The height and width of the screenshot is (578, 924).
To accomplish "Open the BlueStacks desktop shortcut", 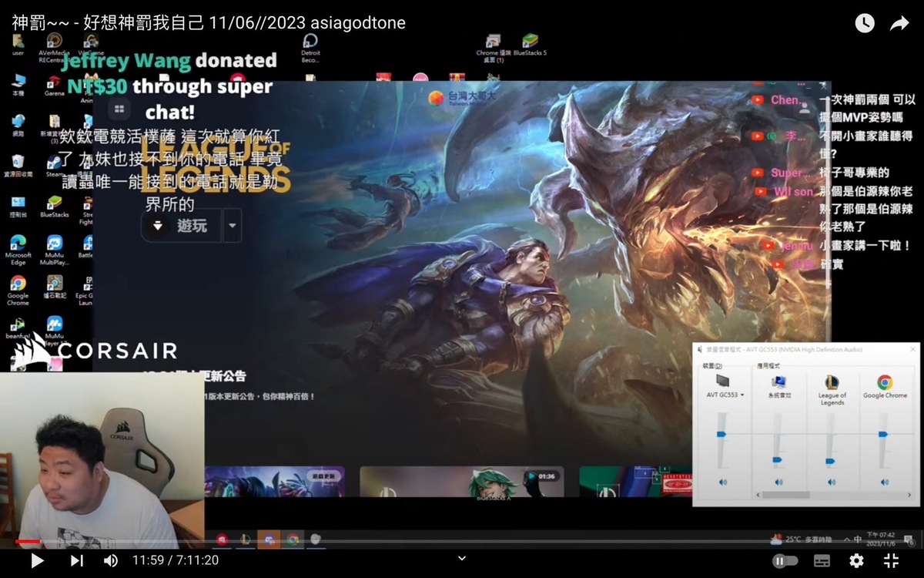I will click(54, 207).
